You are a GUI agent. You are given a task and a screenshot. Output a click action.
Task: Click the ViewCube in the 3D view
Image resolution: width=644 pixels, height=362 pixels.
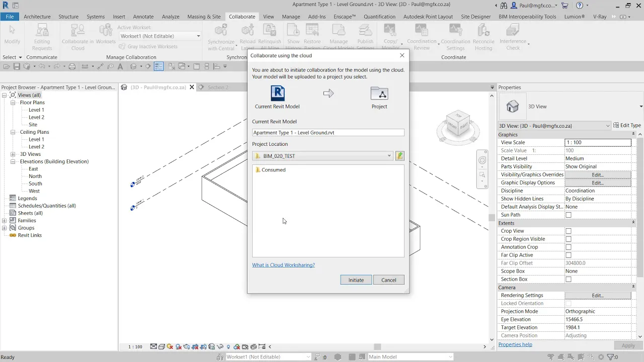(457, 124)
